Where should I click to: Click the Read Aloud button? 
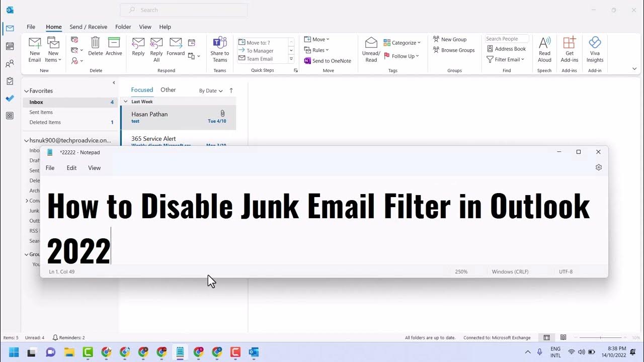tap(544, 50)
